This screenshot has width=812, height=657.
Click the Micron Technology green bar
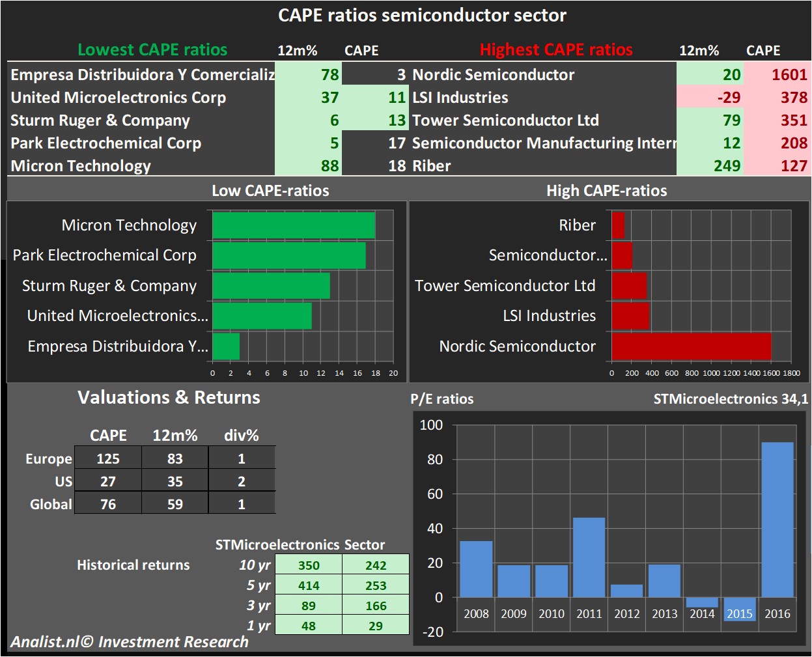pos(294,225)
